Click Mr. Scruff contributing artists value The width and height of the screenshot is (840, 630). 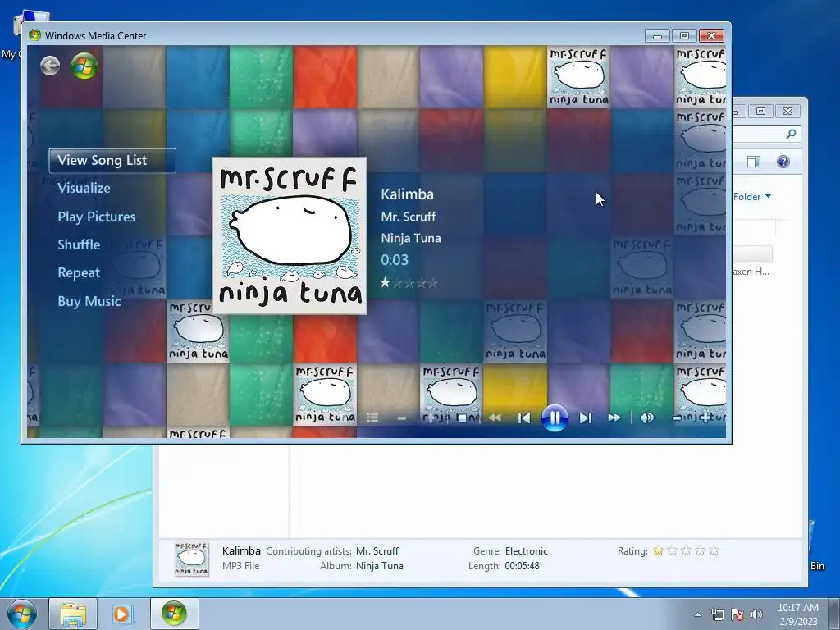tap(377, 550)
